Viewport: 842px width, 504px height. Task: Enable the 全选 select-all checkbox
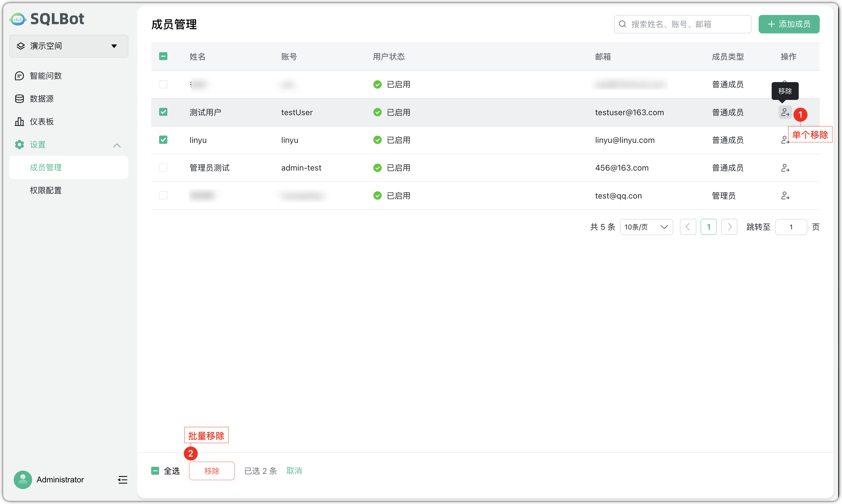(155, 471)
